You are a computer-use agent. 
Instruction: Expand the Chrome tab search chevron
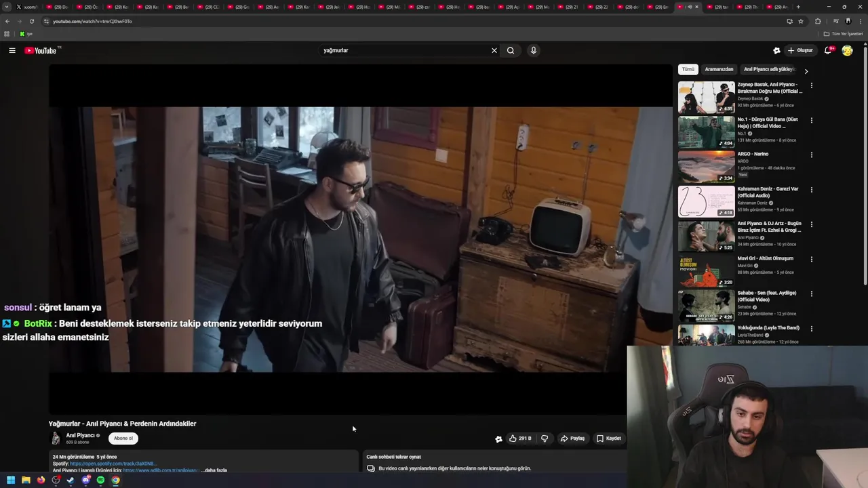click(x=5, y=7)
